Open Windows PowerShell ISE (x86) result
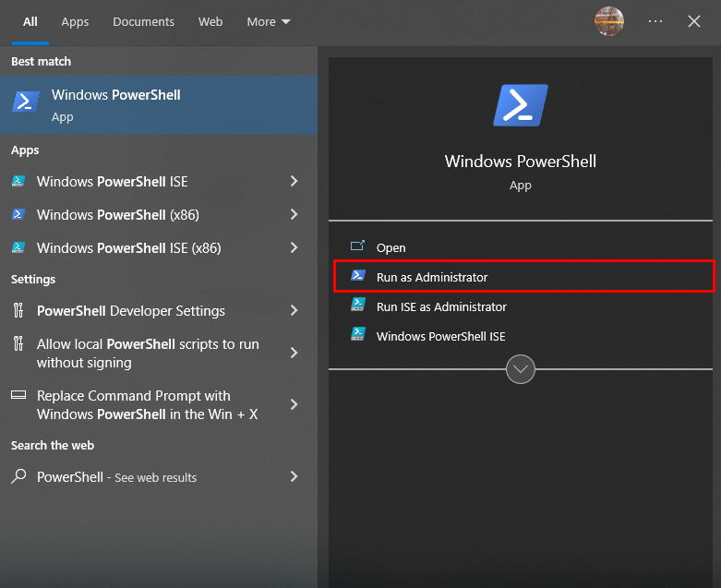Viewport: 721px width, 588px height. tap(159, 247)
